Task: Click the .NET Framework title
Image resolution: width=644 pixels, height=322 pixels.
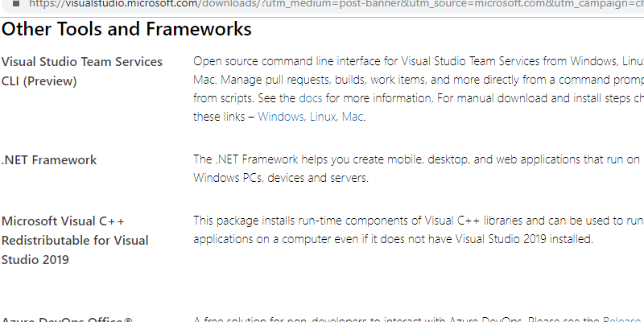Action: click(49, 159)
